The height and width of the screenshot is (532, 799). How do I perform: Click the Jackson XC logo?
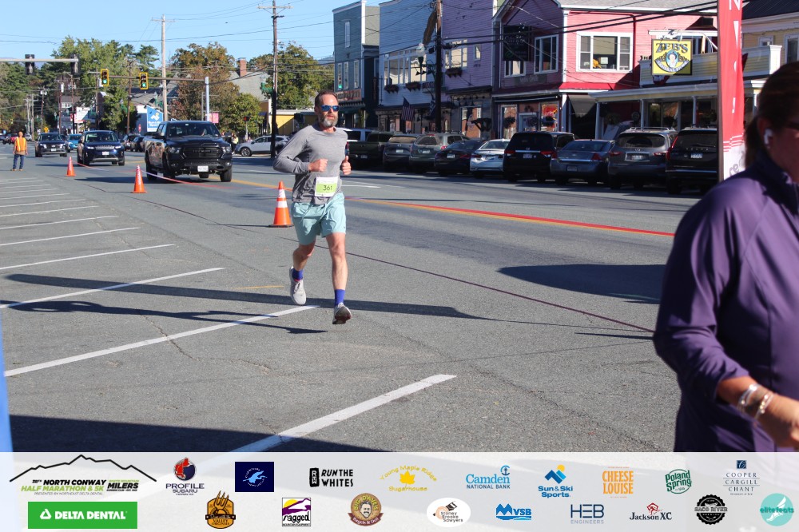point(650,512)
